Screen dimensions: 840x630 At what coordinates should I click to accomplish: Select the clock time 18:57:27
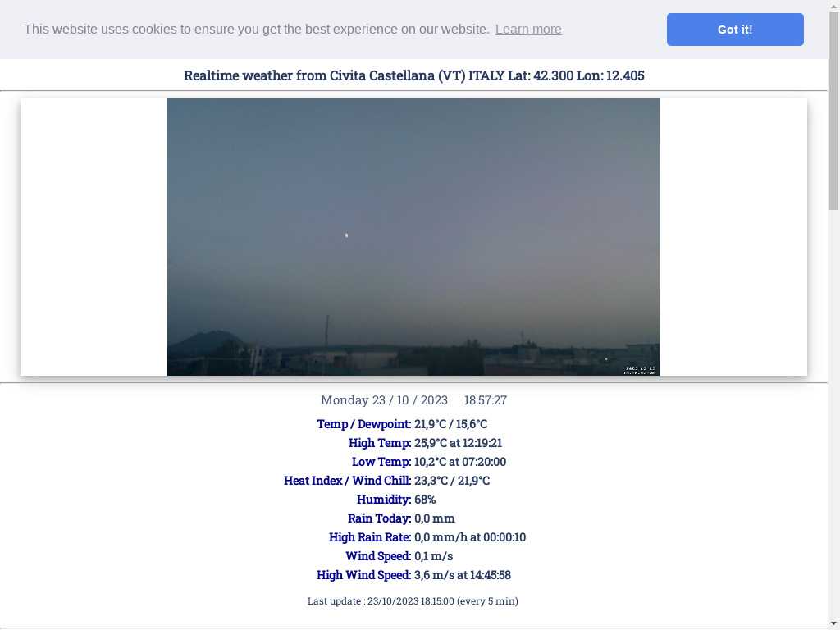click(486, 400)
